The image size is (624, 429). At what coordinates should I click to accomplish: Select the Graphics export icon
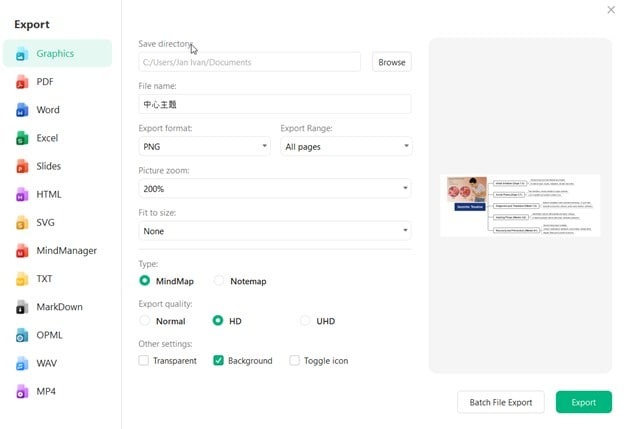pos(22,54)
